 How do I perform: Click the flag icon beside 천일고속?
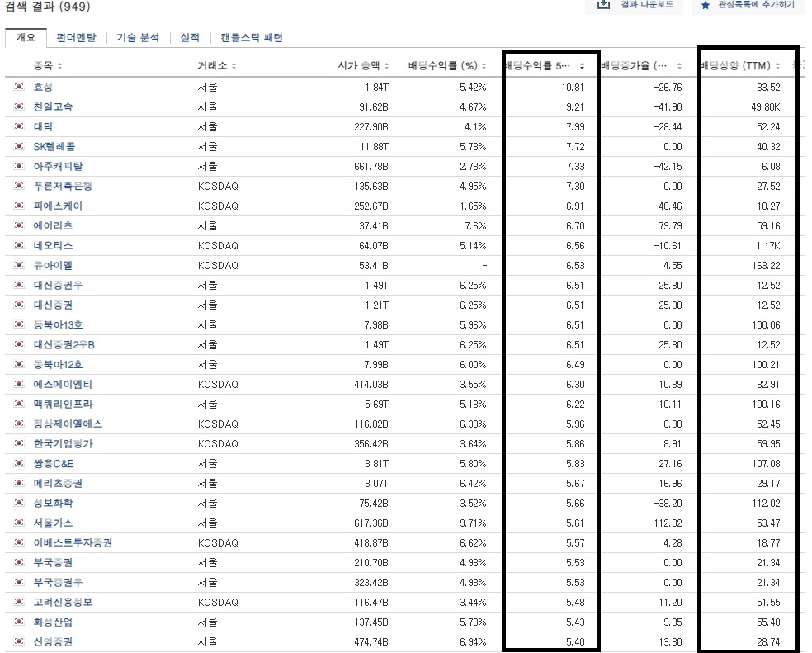[19, 106]
